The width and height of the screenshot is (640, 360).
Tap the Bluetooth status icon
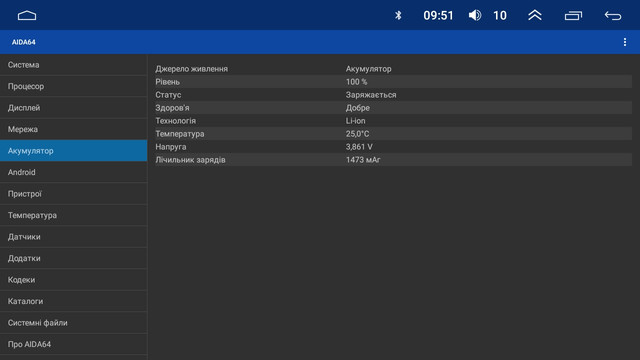pyautogui.click(x=398, y=16)
